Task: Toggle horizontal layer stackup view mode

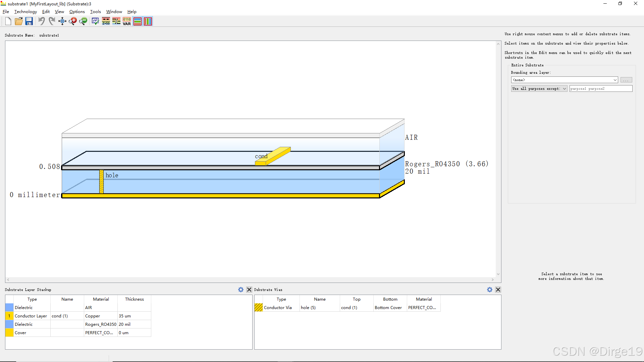Action: click(138, 21)
